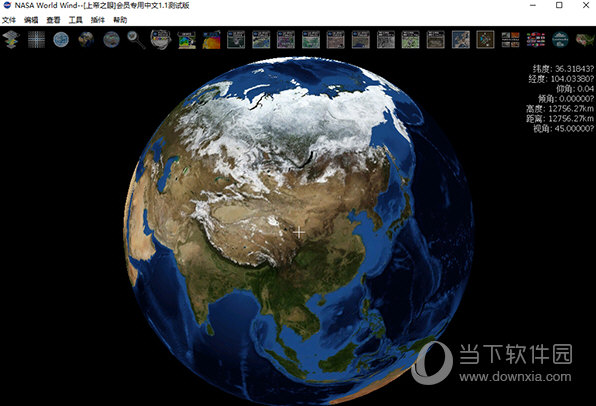Open the 文件 menu
Viewport: 596px width, 406px height.
[9, 20]
